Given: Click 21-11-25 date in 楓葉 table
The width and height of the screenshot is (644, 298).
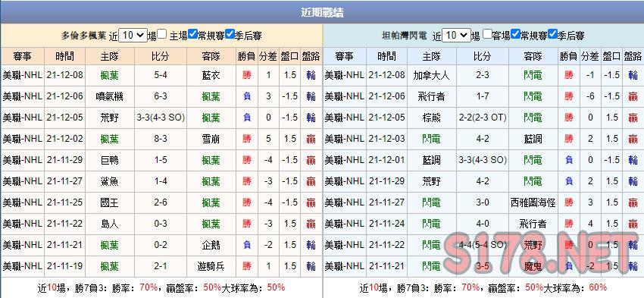Looking at the screenshot, I should [x=65, y=202].
